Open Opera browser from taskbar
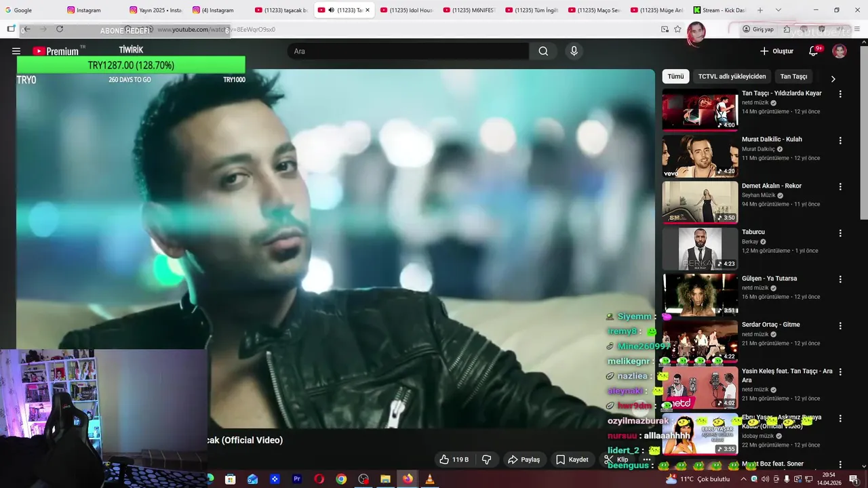The width and height of the screenshot is (868, 488). (x=319, y=479)
